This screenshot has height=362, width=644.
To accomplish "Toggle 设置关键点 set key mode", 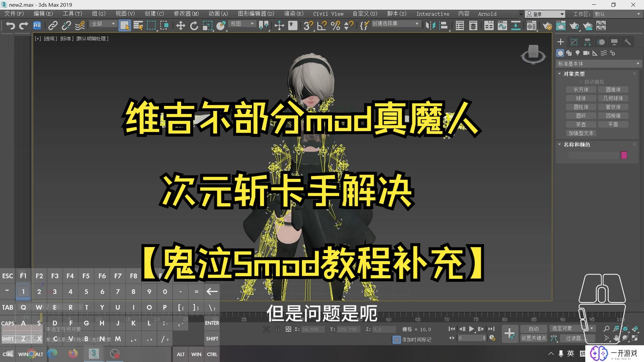I will click(534, 338).
